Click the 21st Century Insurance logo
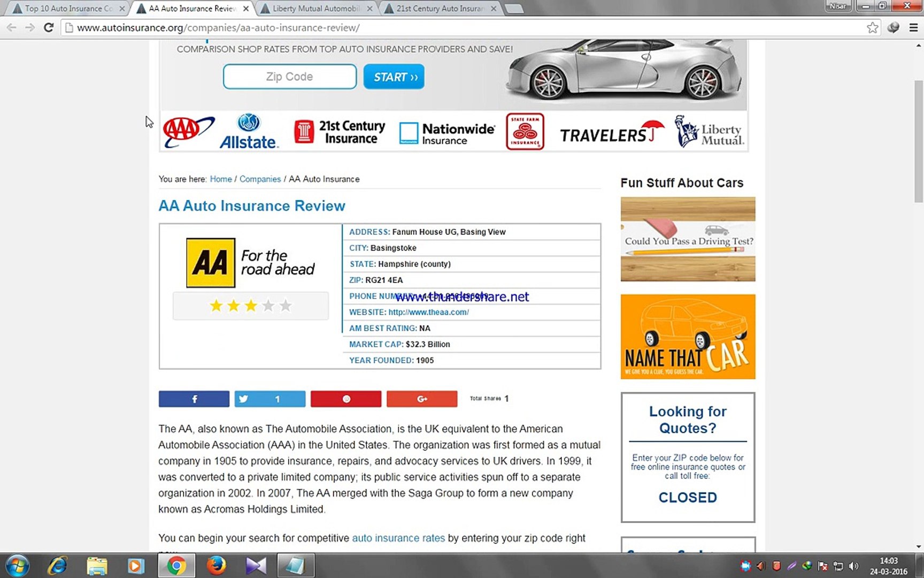This screenshot has height=578, width=924. click(340, 132)
